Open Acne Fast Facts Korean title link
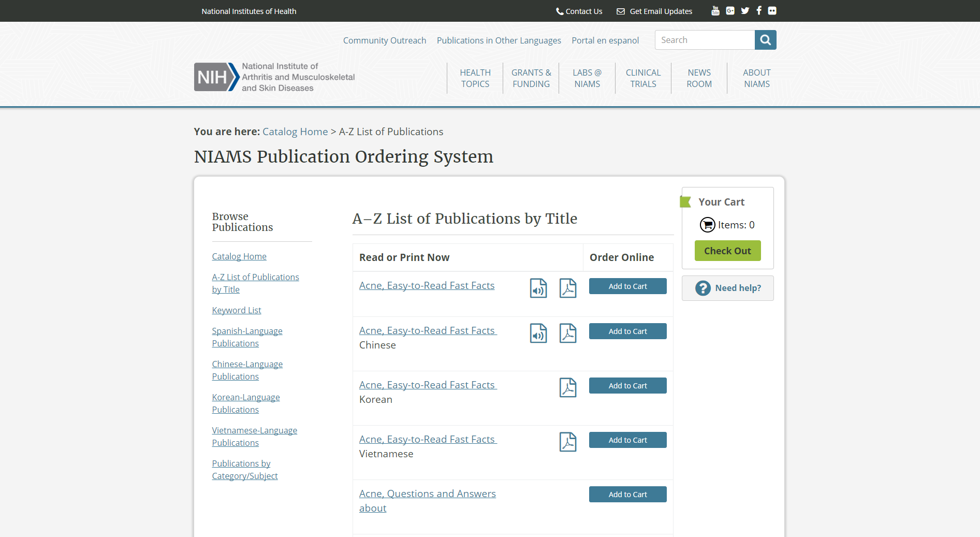The width and height of the screenshot is (980, 537). tap(428, 385)
